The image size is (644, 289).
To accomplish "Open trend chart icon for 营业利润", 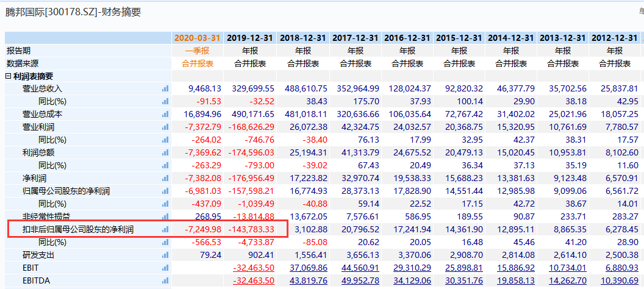I will (x=165, y=127).
